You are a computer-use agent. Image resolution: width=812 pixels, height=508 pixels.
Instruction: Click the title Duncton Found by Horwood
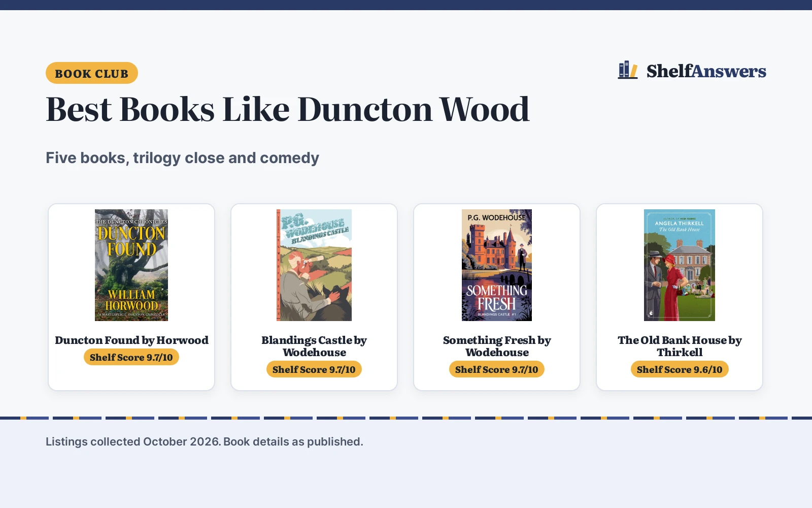point(131,340)
